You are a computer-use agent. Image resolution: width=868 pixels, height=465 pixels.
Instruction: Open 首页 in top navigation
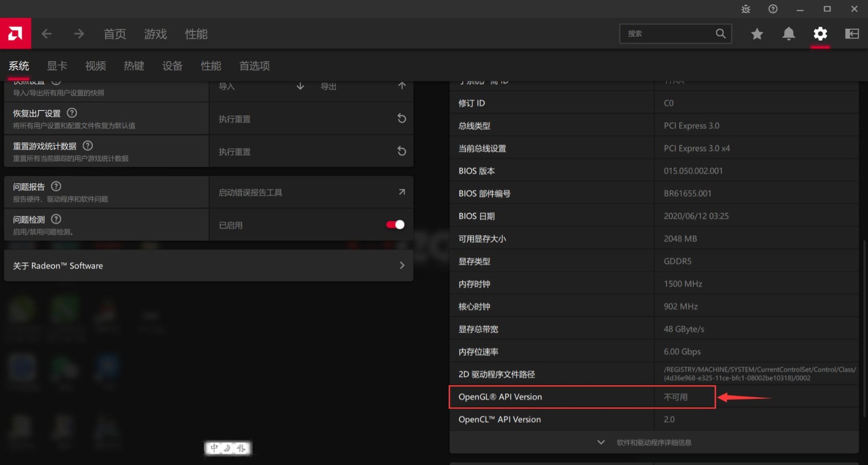click(115, 34)
